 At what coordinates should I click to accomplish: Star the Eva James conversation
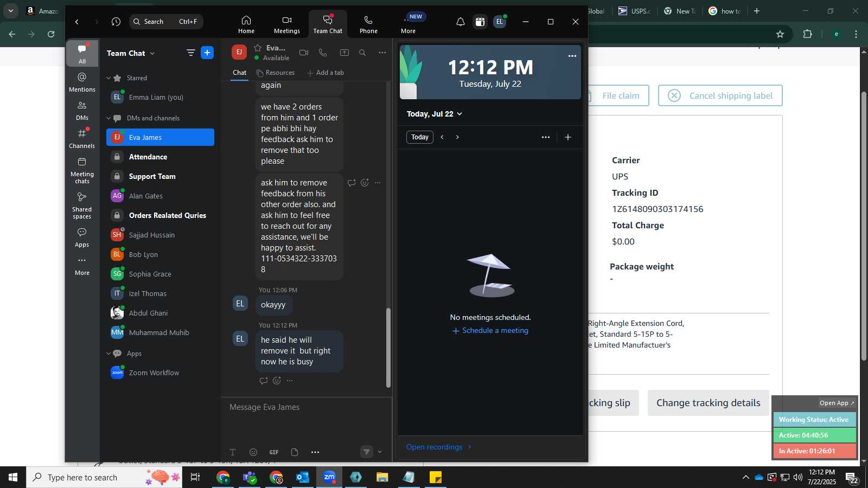258,48
